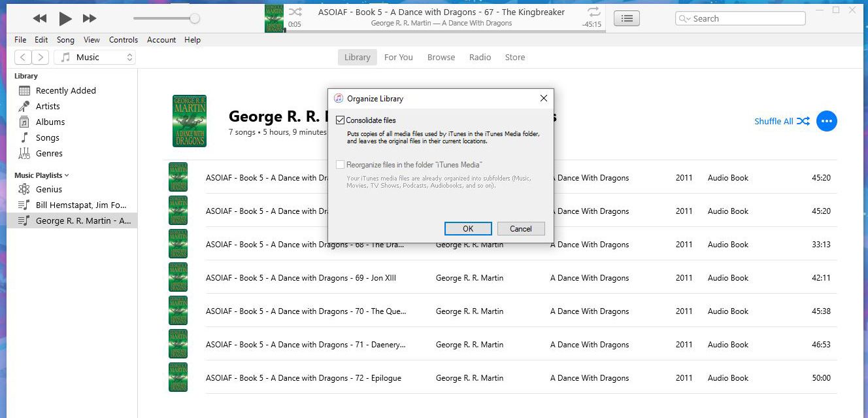Open the Controls menu

click(x=123, y=40)
